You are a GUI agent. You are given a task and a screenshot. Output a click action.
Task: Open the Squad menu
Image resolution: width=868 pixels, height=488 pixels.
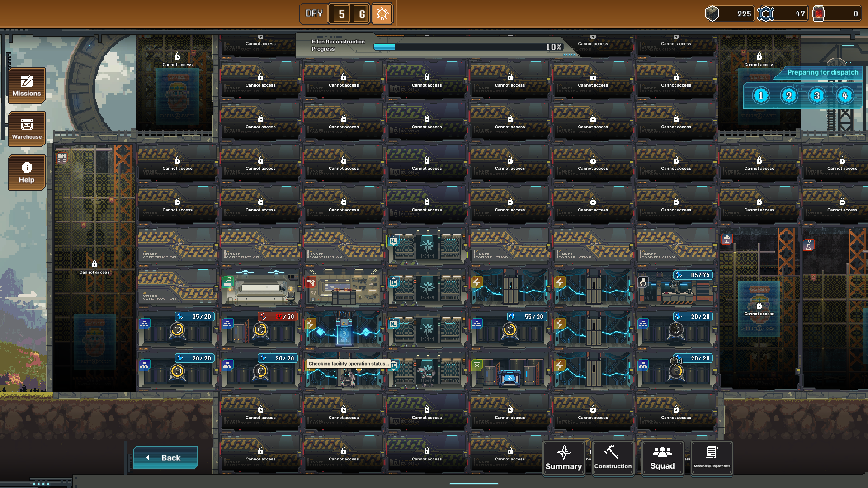point(662,458)
